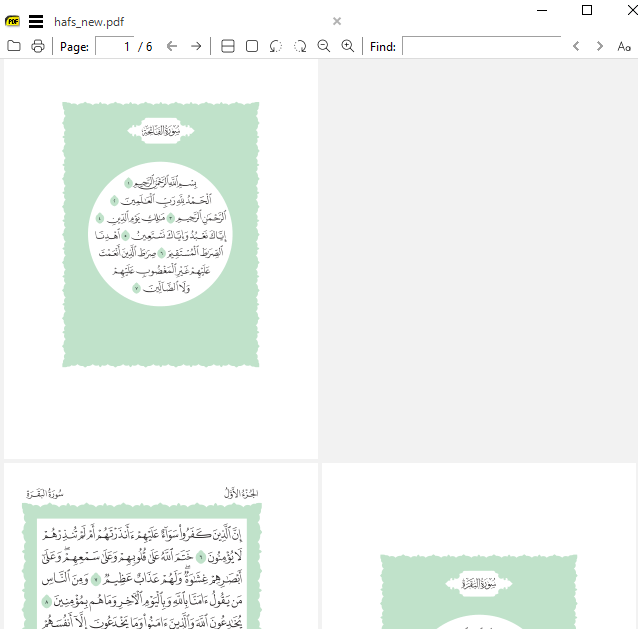Print the document using the printer icon

(x=38, y=46)
